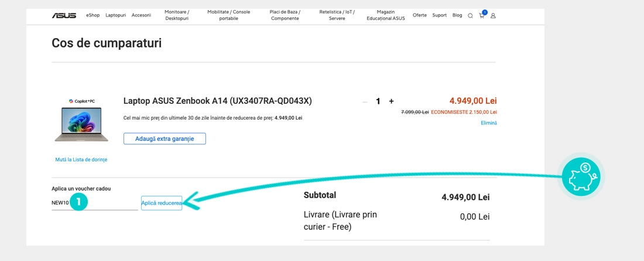Open the Accesorii menu

[x=141, y=15]
